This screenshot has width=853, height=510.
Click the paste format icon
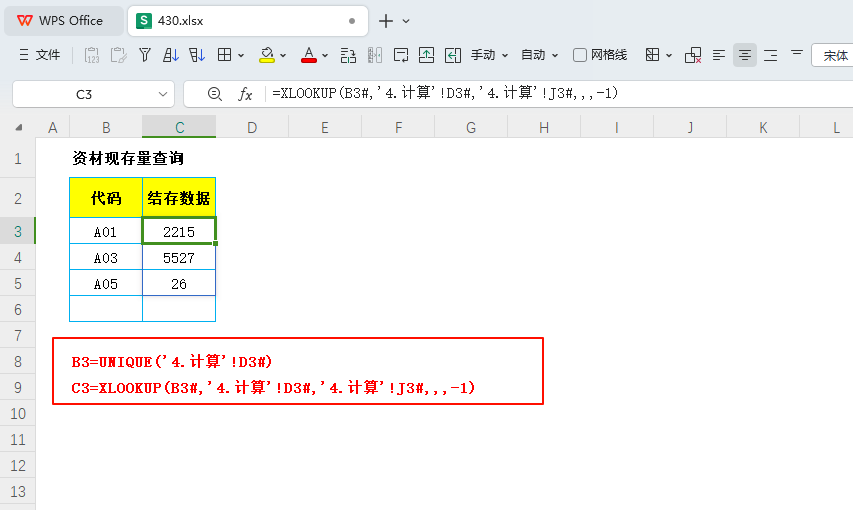click(x=118, y=55)
